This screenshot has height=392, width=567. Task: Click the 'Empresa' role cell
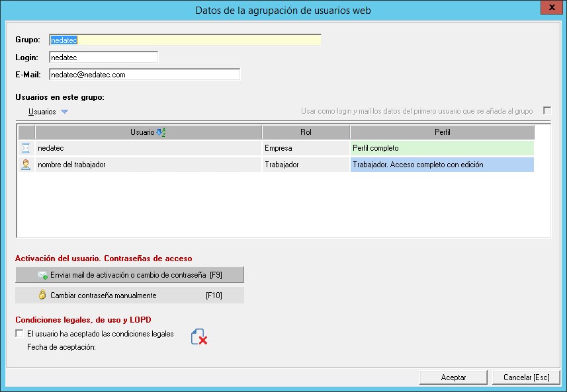coord(306,148)
